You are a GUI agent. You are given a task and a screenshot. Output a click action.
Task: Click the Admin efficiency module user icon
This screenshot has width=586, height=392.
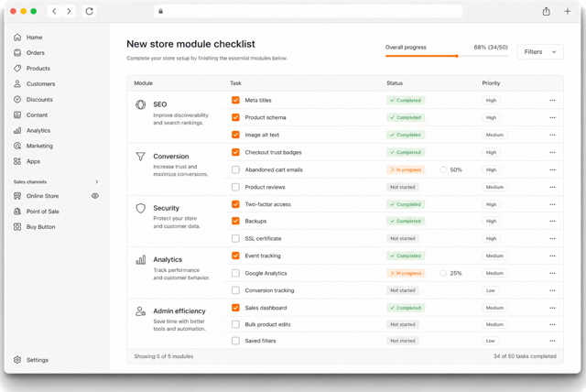point(140,311)
